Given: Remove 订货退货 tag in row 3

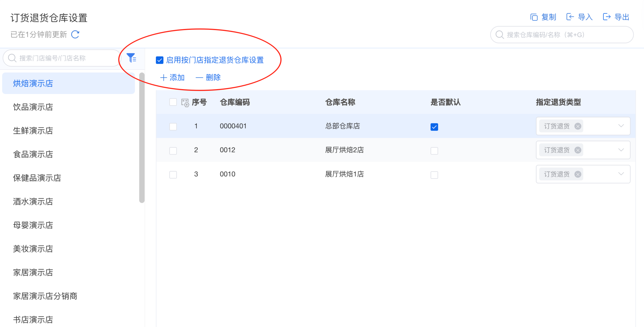Looking at the screenshot, I should pos(577,174).
